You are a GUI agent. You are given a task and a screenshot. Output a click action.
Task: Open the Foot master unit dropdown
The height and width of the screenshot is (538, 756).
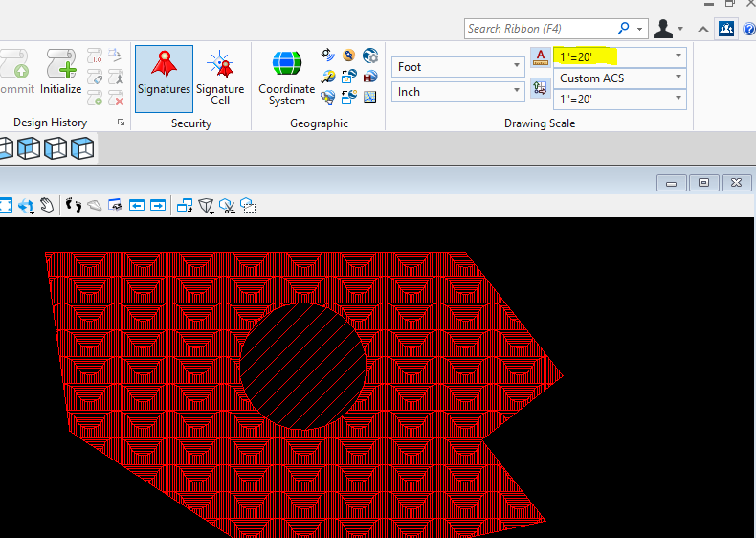tap(458, 67)
